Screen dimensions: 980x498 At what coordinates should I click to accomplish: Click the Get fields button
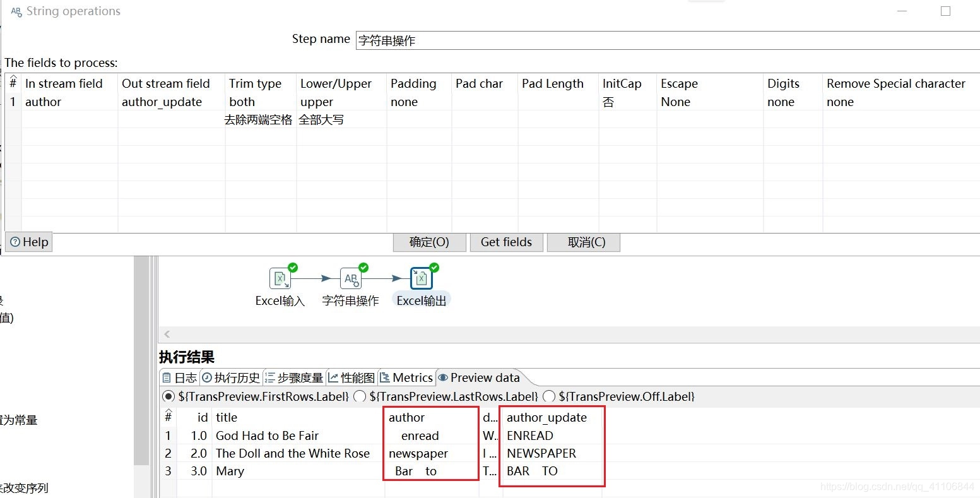pyautogui.click(x=506, y=242)
